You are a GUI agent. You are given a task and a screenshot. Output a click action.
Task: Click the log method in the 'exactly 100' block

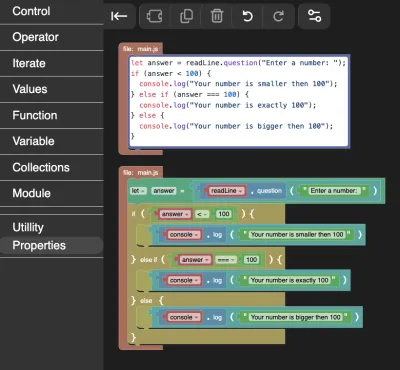217,280
